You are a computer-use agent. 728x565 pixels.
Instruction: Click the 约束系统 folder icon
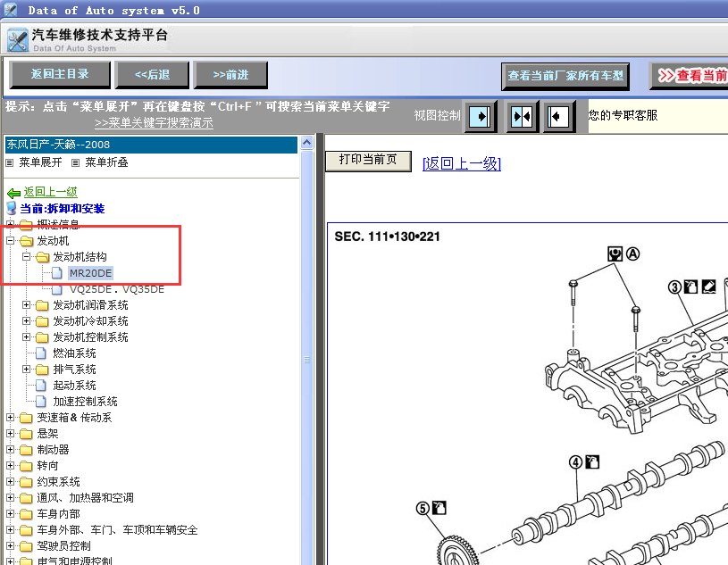click(x=26, y=482)
